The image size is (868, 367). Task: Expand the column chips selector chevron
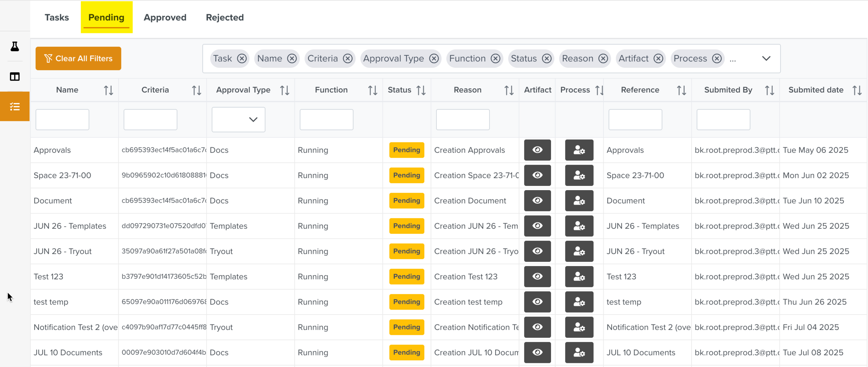[x=766, y=59]
